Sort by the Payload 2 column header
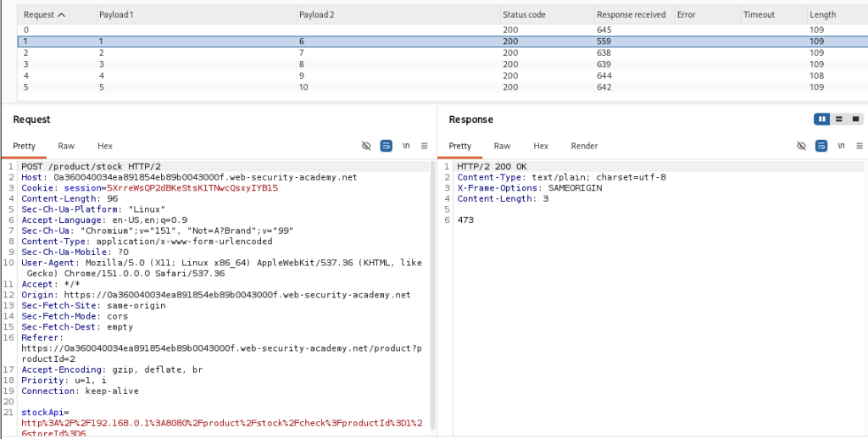 398,15
